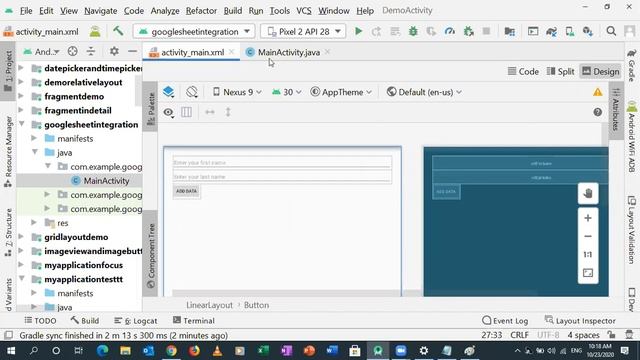Image resolution: width=640 pixels, height=360 pixels.
Task: Set zoom to 1:1 actual size
Action: [588, 255]
